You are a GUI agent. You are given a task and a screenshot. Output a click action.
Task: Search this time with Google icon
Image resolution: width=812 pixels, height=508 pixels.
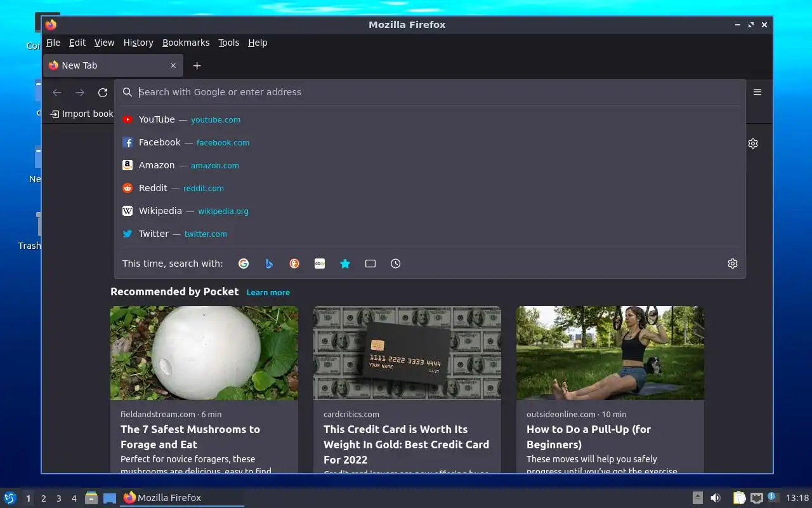pos(244,264)
